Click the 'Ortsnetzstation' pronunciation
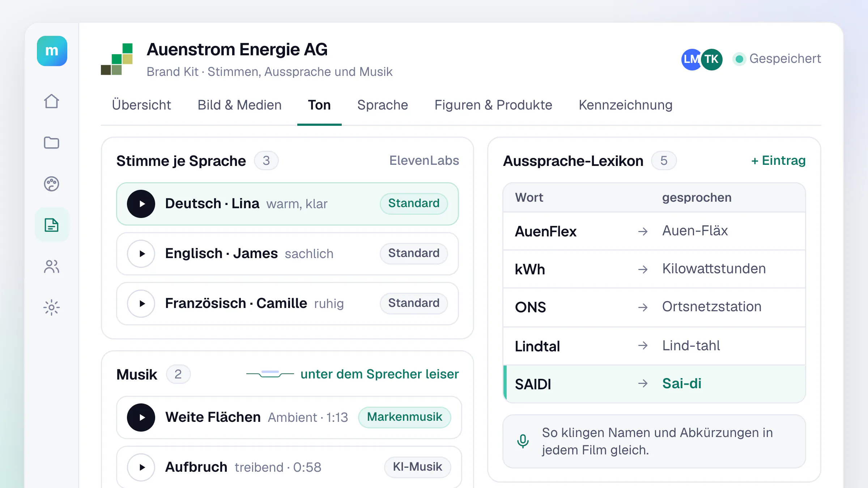Screen dimensions: 868x488 point(712,307)
